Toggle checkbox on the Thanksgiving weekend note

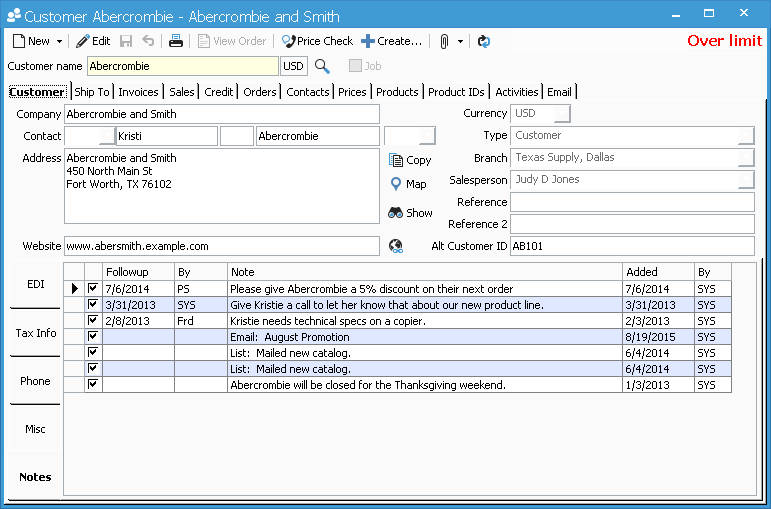pyautogui.click(x=93, y=385)
